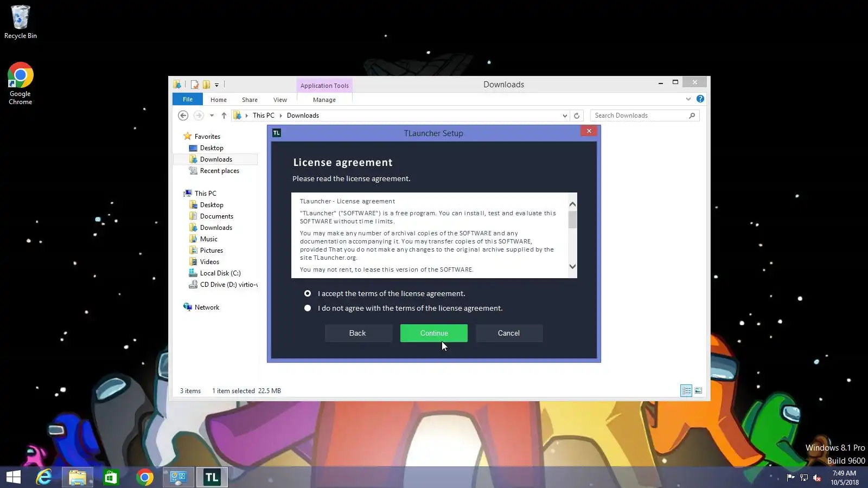Open the View ribbon tab
Viewport: 868px width, 488px height.
tap(280, 100)
